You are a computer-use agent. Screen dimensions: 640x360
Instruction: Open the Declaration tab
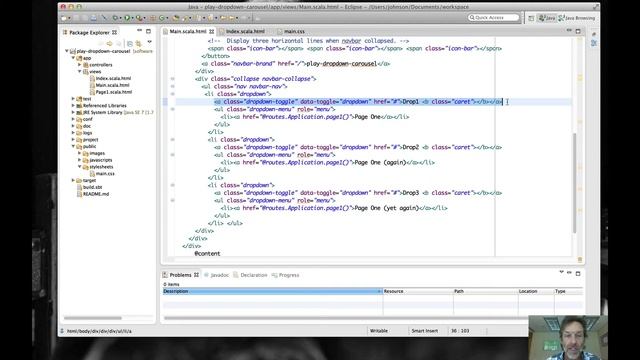[250, 275]
